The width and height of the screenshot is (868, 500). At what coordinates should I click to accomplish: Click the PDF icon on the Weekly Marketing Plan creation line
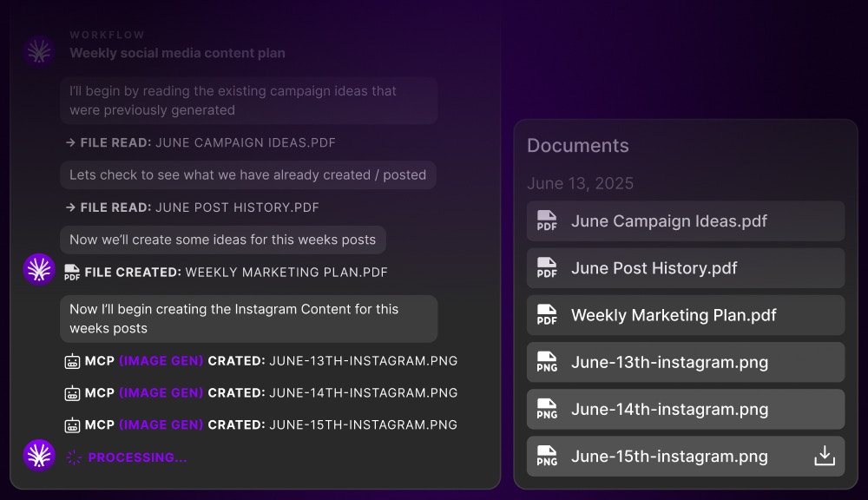tap(75, 272)
